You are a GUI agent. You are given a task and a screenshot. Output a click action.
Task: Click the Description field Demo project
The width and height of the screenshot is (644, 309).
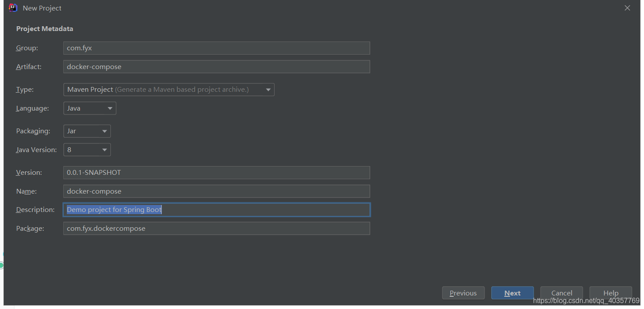[x=217, y=210]
